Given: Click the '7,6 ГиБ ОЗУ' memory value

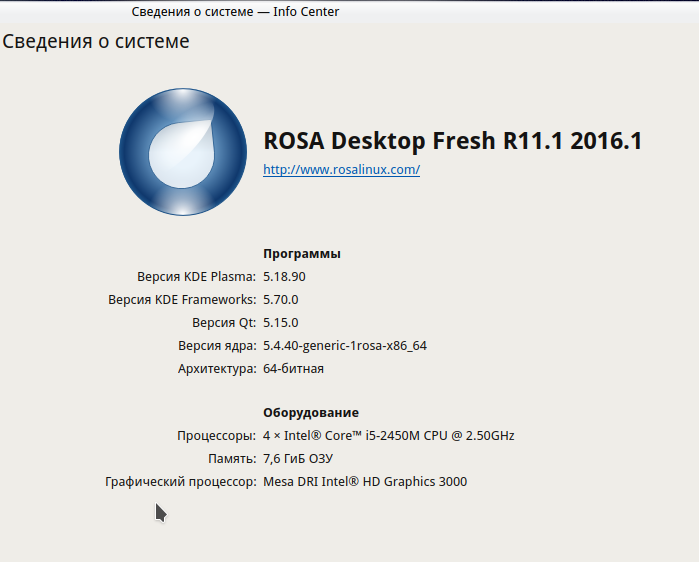Looking at the screenshot, I should tap(298, 459).
